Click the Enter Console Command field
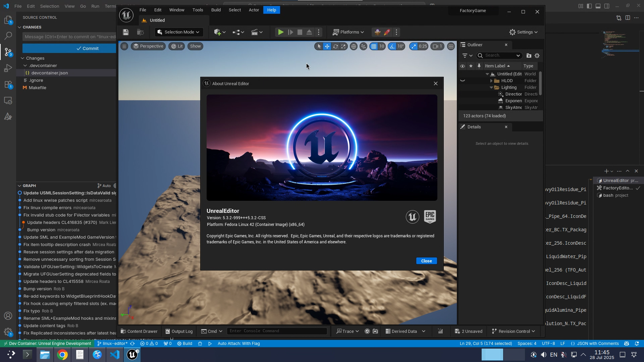This screenshot has width=644, height=362. coord(277,331)
